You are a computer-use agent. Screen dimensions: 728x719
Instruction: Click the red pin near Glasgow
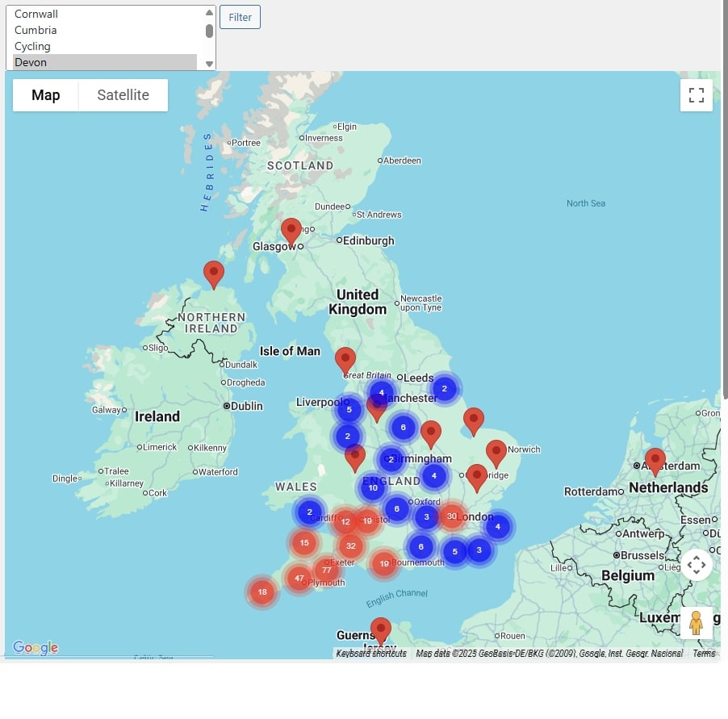291,231
